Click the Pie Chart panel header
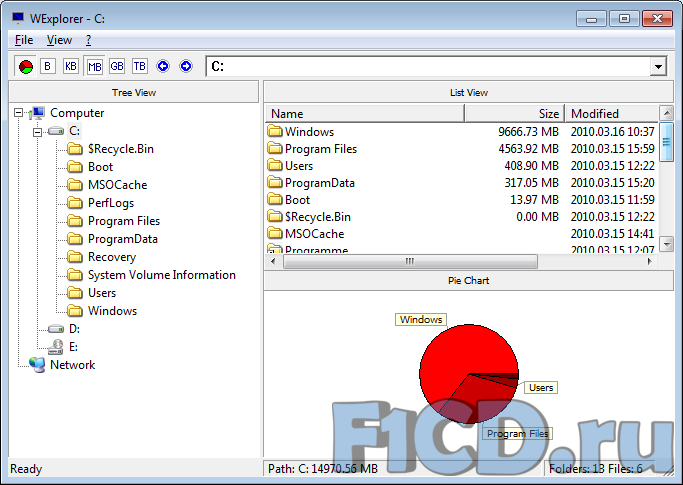 click(469, 281)
